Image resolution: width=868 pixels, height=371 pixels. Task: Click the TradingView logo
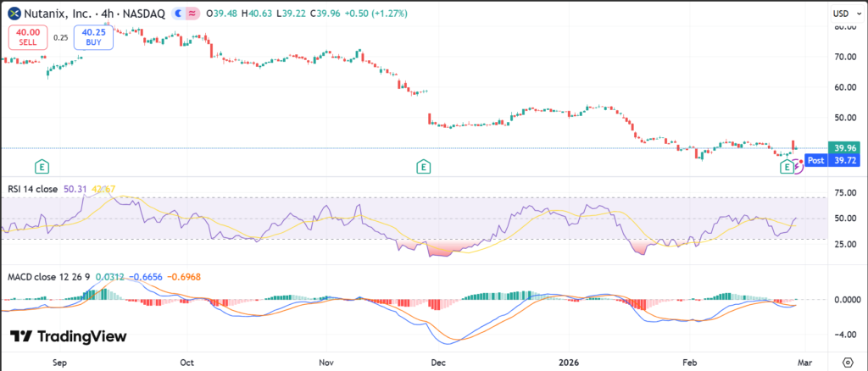point(68,336)
